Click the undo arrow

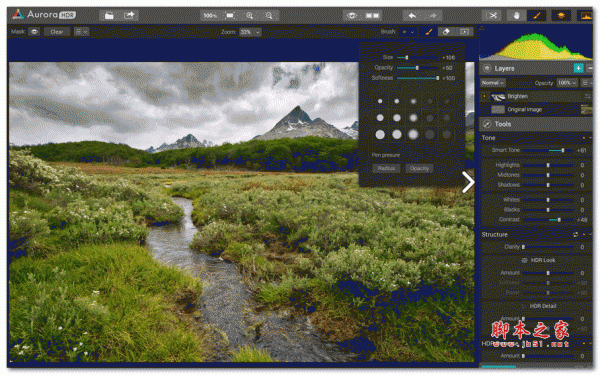click(x=412, y=16)
